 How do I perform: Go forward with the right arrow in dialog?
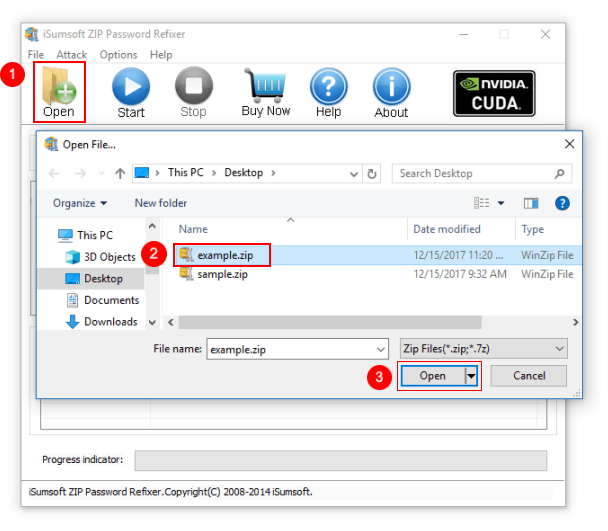80,173
